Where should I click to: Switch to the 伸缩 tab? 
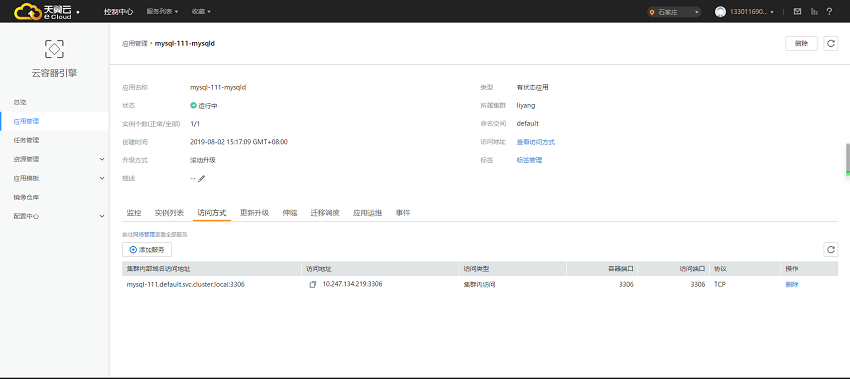(x=289, y=213)
